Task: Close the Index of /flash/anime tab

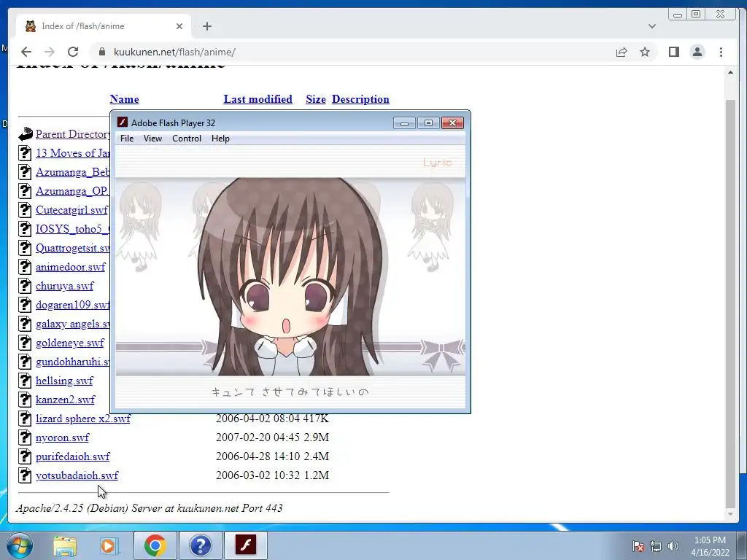Action: (179, 26)
